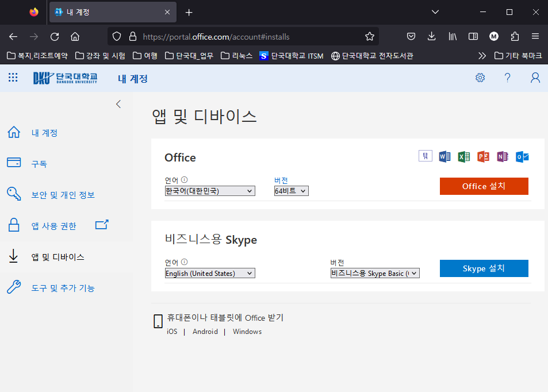
Task: Click the first Office suite icon
Action: point(426,156)
